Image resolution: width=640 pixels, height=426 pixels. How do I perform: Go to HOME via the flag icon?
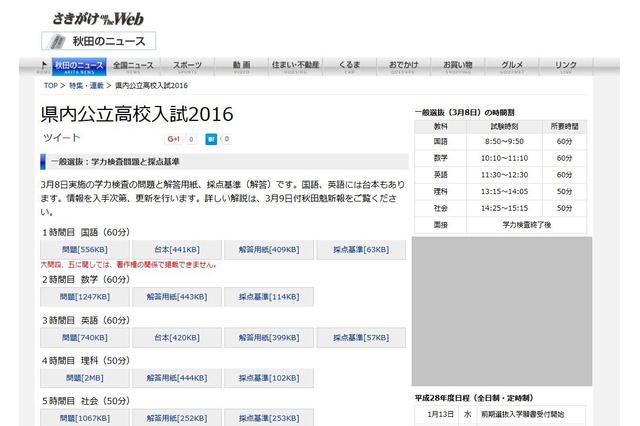point(44,67)
